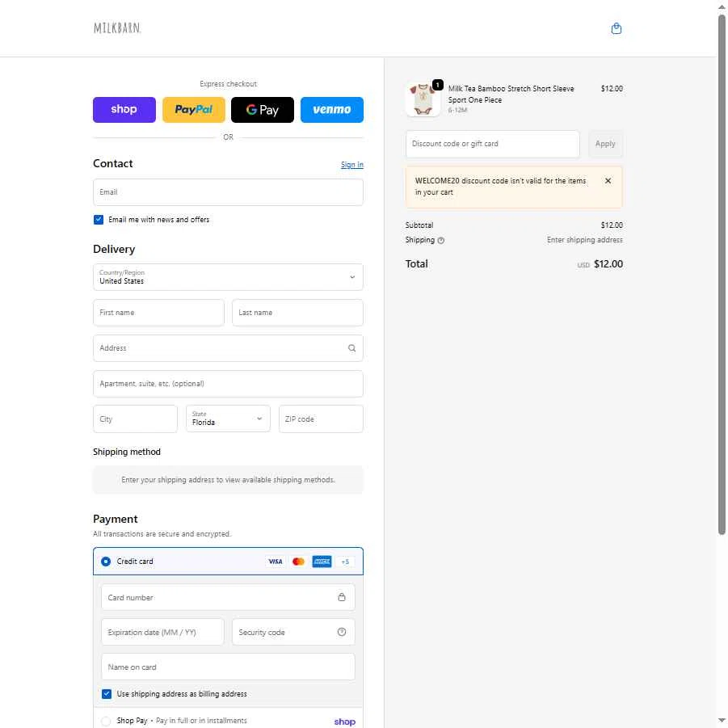Click the WELCOME20 discount error text
The width and height of the screenshot is (728, 728).
coord(500,186)
